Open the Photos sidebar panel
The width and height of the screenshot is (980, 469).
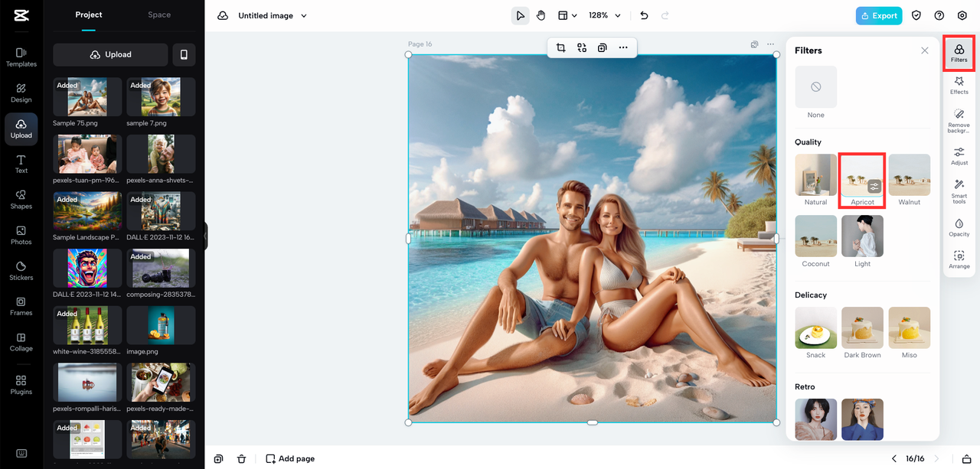21,235
